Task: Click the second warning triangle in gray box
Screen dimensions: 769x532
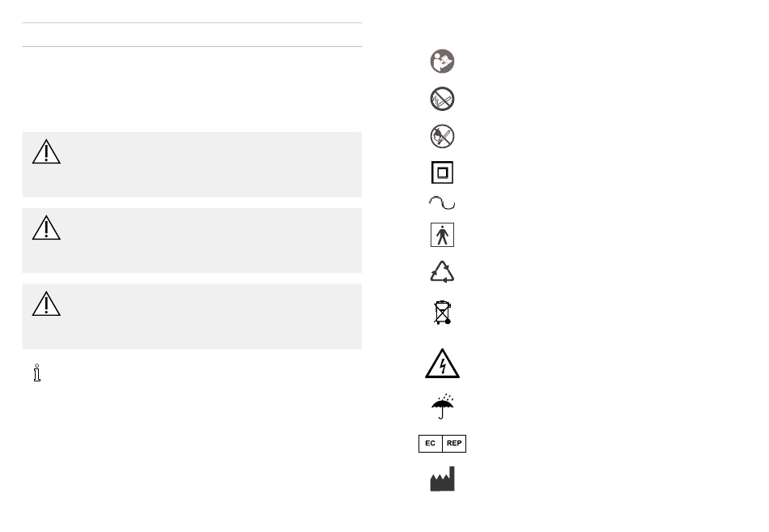Action: [46, 228]
